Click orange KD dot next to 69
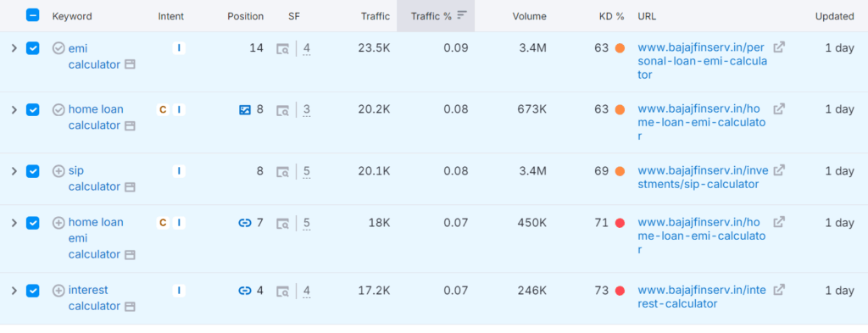868x333 pixels. (x=620, y=171)
